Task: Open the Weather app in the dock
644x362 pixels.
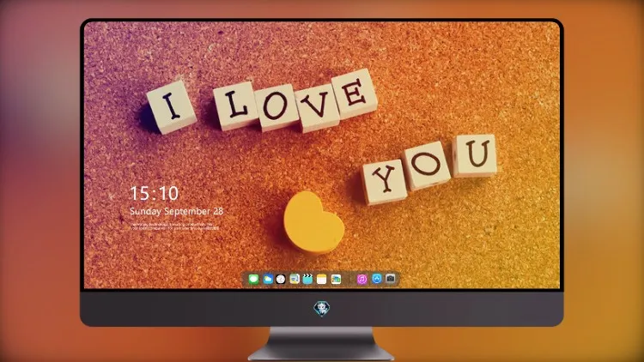Action: click(x=268, y=279)
